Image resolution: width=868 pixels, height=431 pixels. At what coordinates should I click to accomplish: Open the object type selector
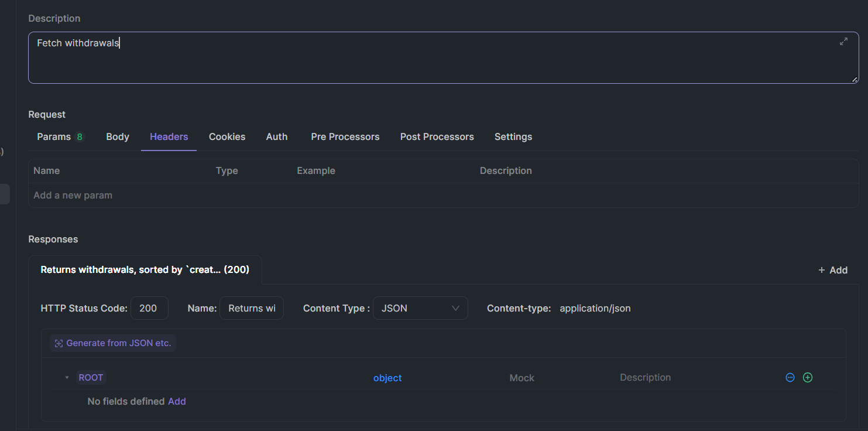[x=387, y=378]
